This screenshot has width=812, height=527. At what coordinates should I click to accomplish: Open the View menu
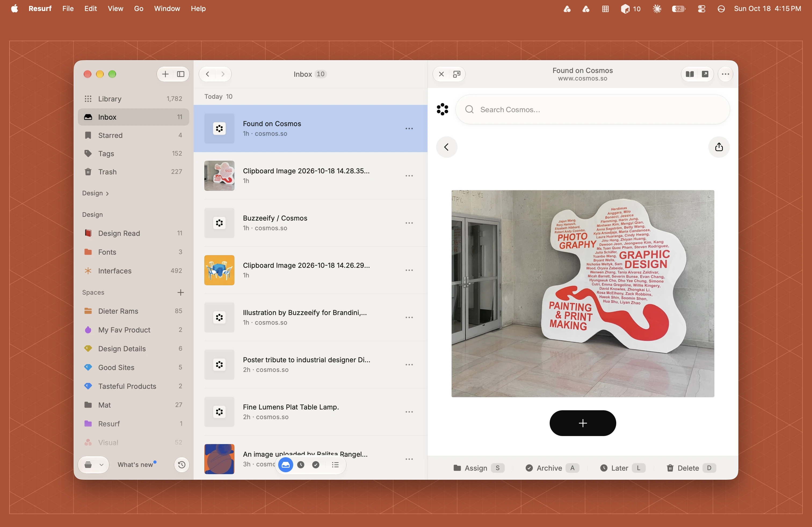pyautogui.click(x=115, y=9)
